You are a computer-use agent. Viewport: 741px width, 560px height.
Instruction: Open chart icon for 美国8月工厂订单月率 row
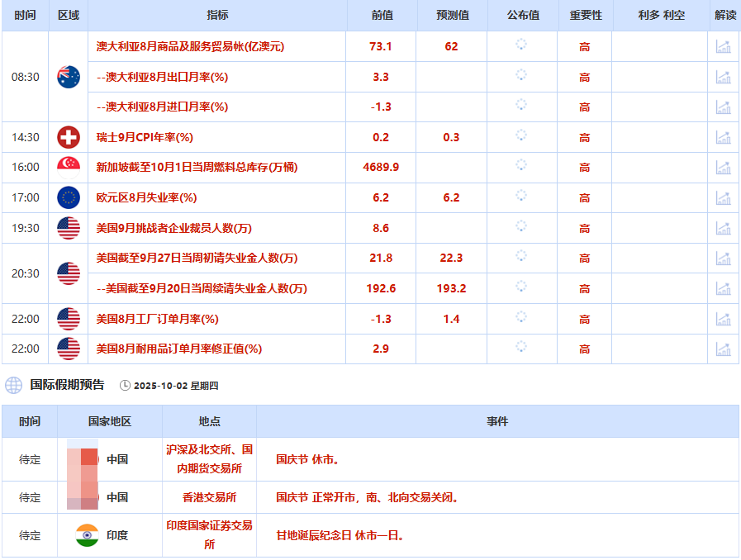pos(723,319)
